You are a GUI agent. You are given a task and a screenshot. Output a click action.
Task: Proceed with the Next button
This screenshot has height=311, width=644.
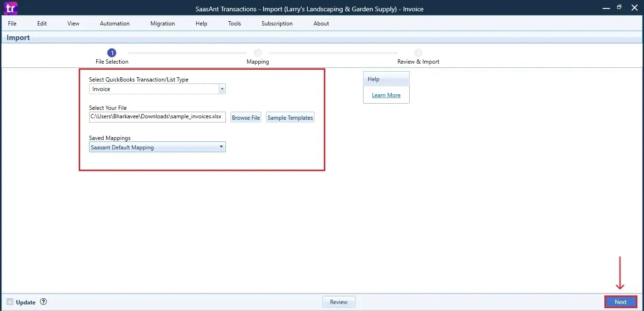coord(620,302)
